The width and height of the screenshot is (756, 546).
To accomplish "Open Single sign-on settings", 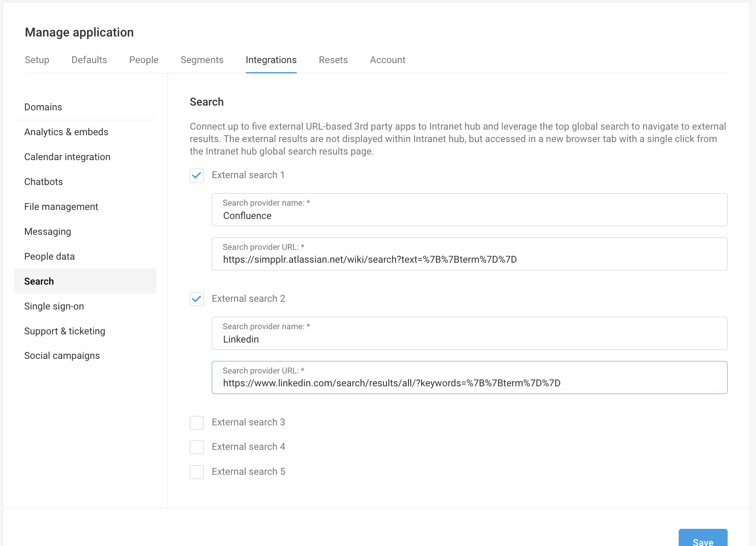I will coord(54,306).
